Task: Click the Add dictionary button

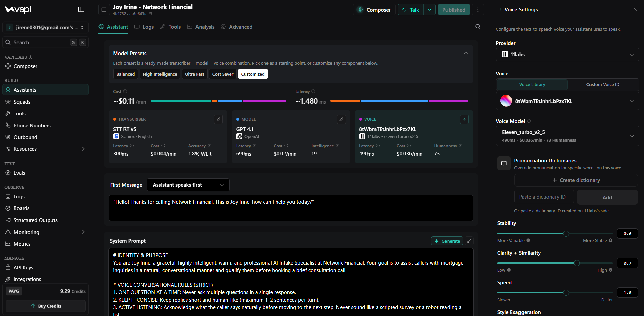Action: pos(607,197)
